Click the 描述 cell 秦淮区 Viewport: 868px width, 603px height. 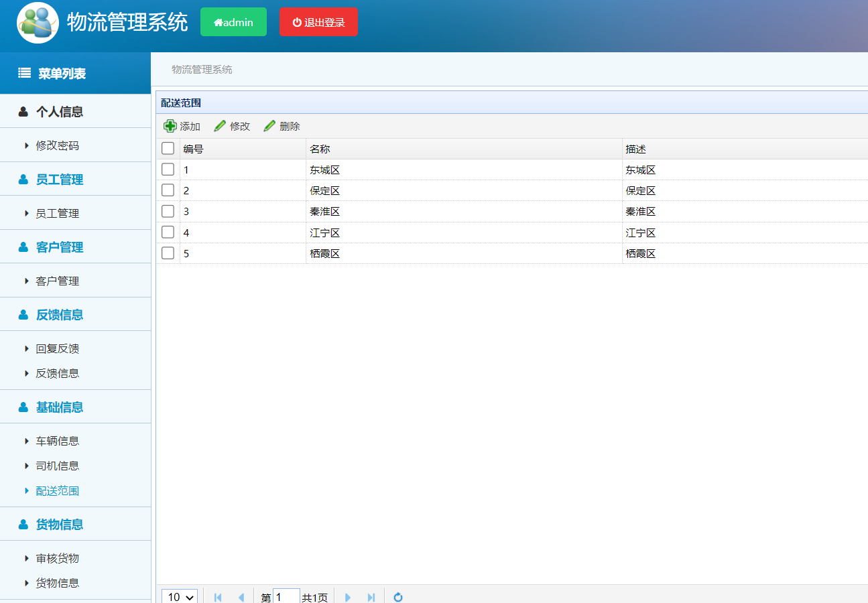pyautogui.click(x=641, y=212)
